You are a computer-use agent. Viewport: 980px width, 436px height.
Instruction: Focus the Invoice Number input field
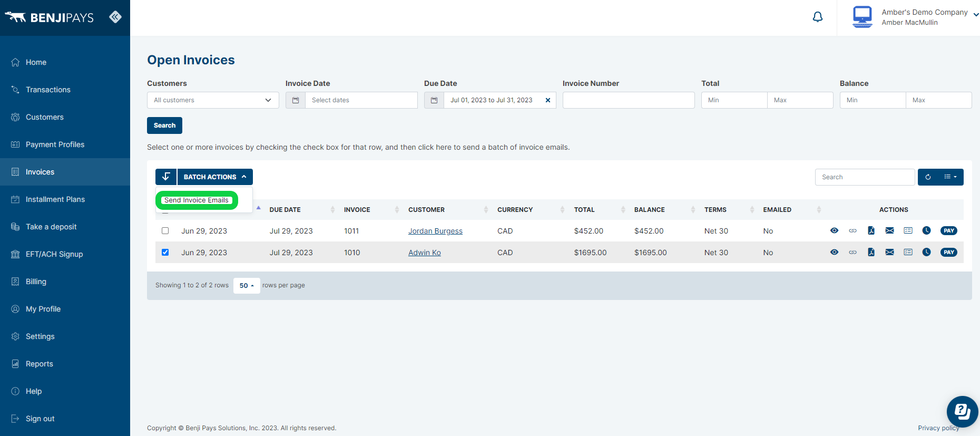coord(629,100)
